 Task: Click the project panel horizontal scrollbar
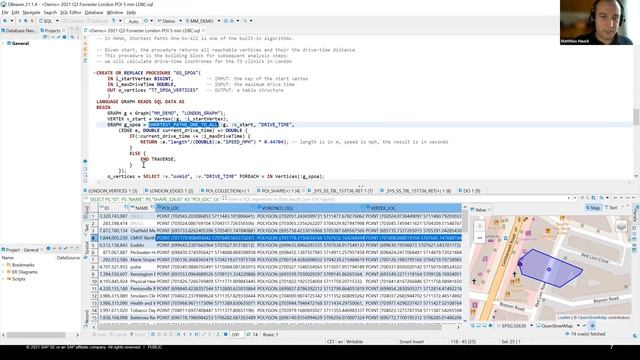point(36,335)
